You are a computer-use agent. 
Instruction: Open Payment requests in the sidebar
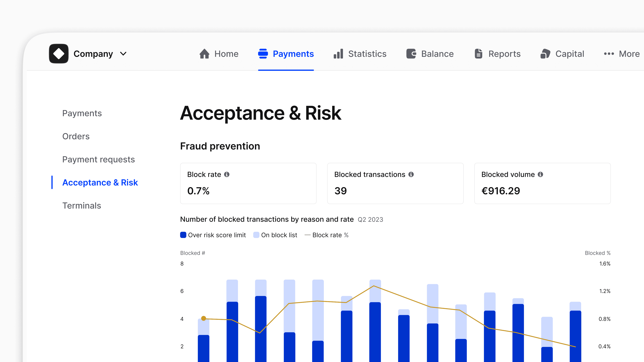(98, 160)
